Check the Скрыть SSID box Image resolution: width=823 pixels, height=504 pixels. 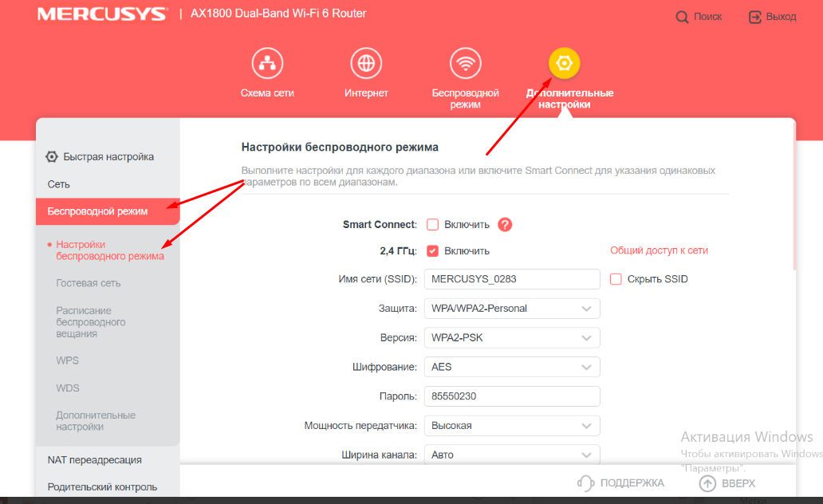(616, 279)
